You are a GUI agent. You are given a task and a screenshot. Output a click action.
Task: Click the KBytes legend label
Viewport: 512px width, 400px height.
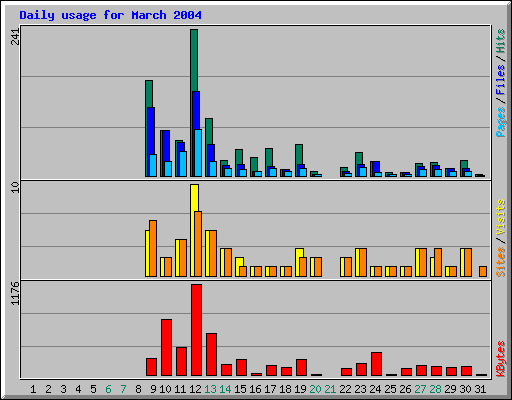pyautogui.click(x=501, y=359)
